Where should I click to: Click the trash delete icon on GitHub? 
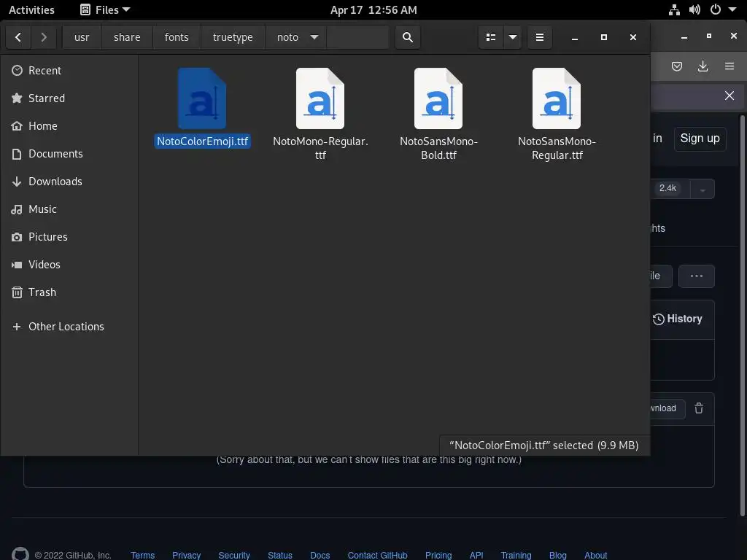tap(699, 408)
